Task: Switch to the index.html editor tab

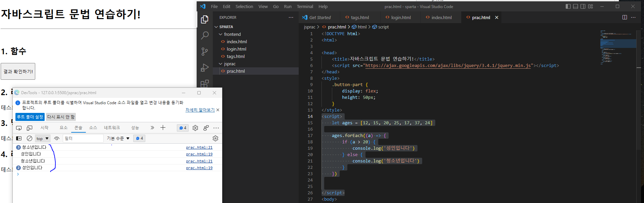Action: (x=441, y=17)
